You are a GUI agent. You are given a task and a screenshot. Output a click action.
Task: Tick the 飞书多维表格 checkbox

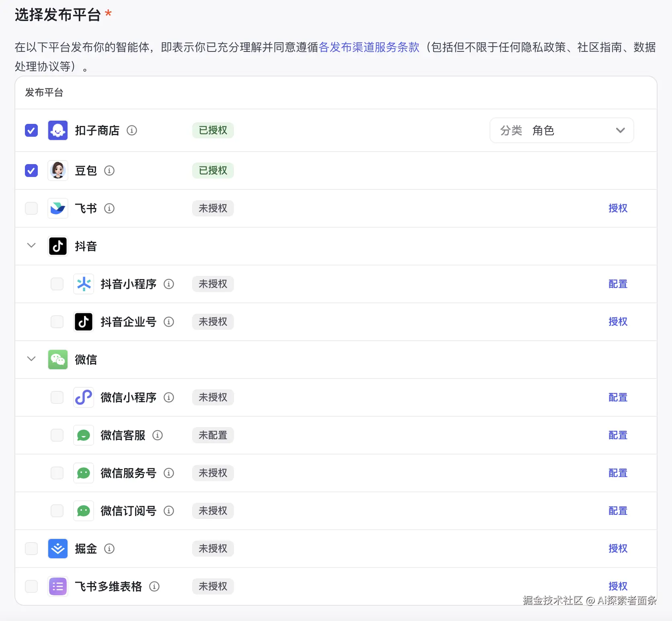[x=31, y=586]
